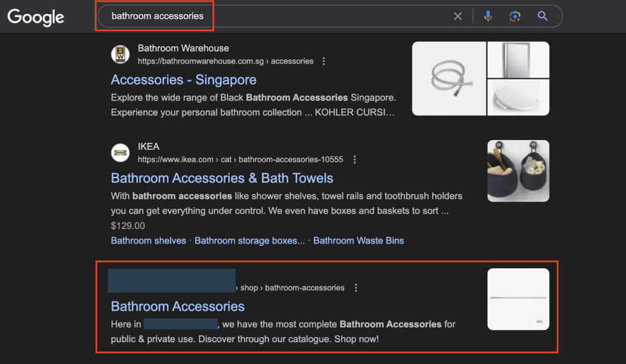
Task: Open more options for IKEA result
Action: 355,159
